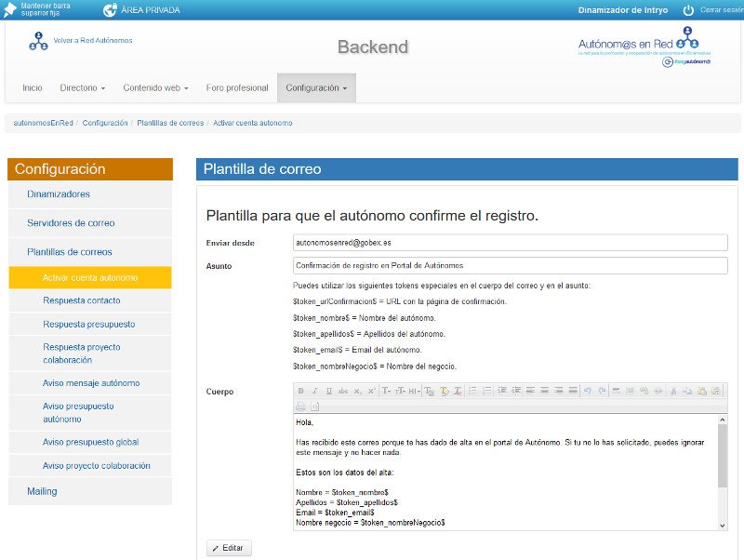Go to the Foro profesional tab

tap(237, 88)
